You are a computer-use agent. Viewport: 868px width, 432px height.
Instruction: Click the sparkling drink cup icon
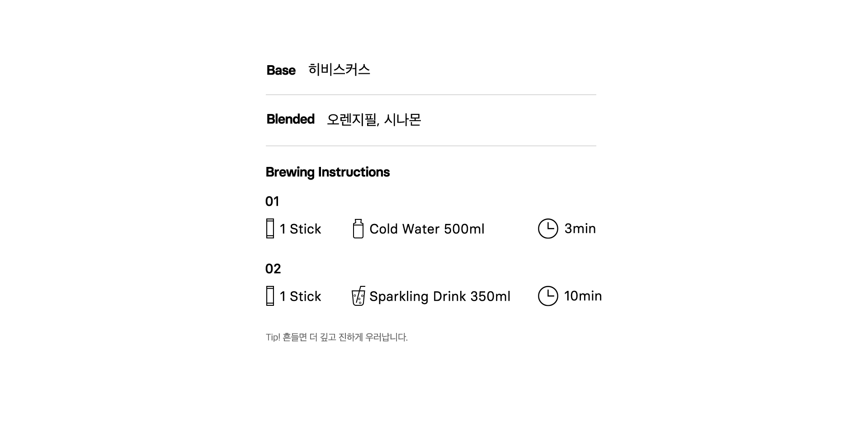tap(359, 296)
